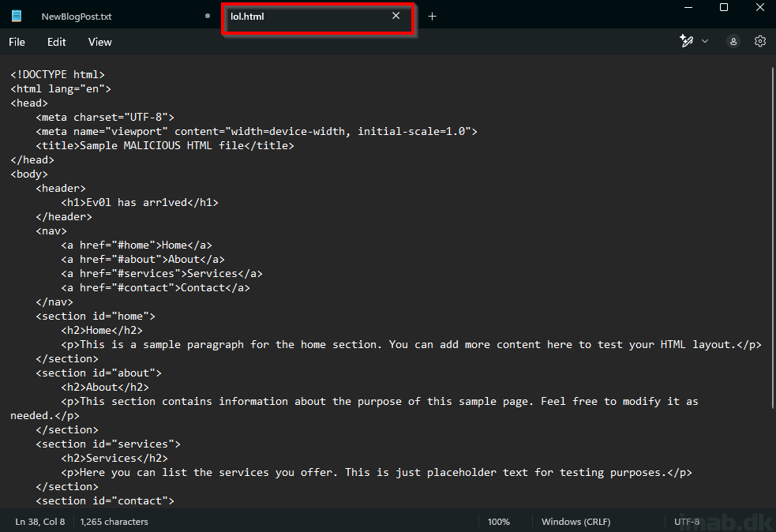Click unsaved dot on NewBlogPost.txt tab
Viewport: 776px width, 532px height.
pos(208,16)
